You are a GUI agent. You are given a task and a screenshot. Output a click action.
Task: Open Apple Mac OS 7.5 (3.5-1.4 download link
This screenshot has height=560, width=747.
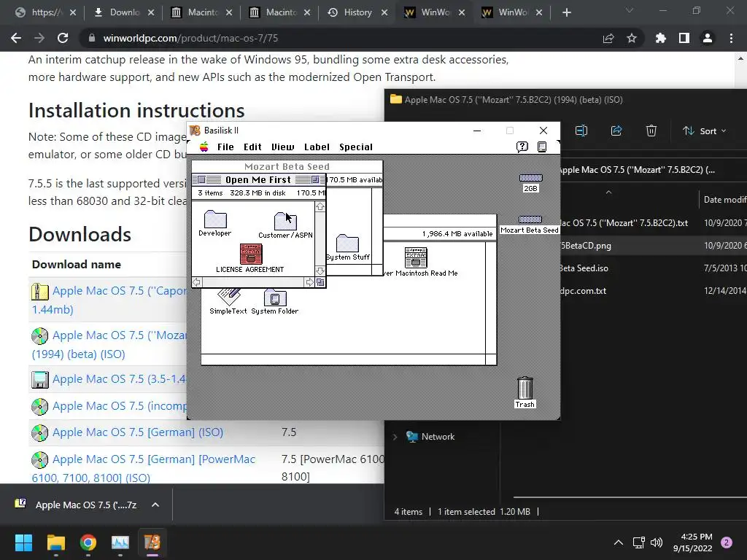(119, 379)
